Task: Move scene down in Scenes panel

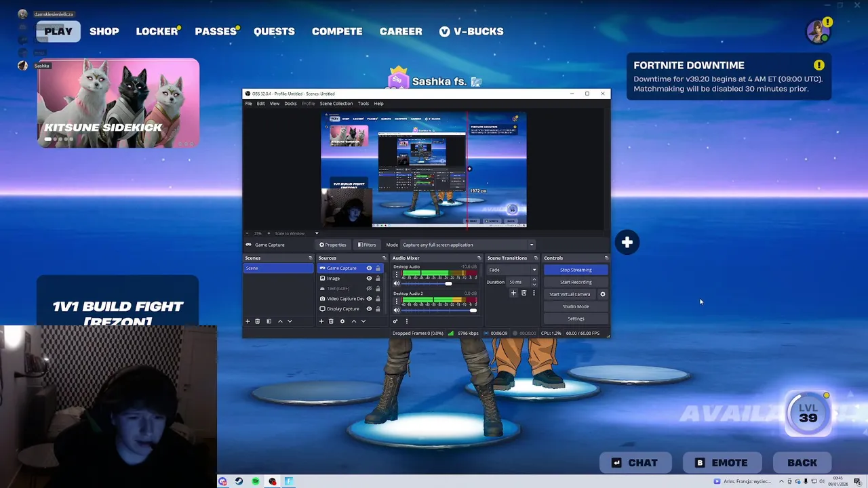Action: [290, 321]
